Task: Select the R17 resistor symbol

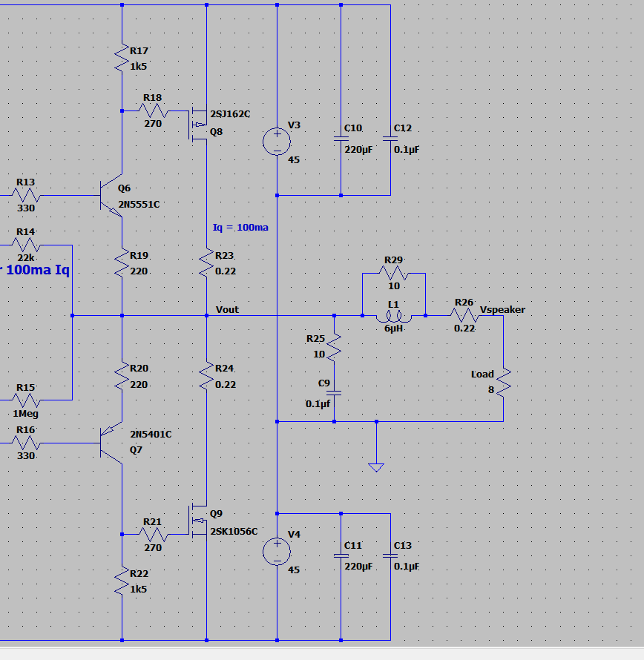Action: 122,58
